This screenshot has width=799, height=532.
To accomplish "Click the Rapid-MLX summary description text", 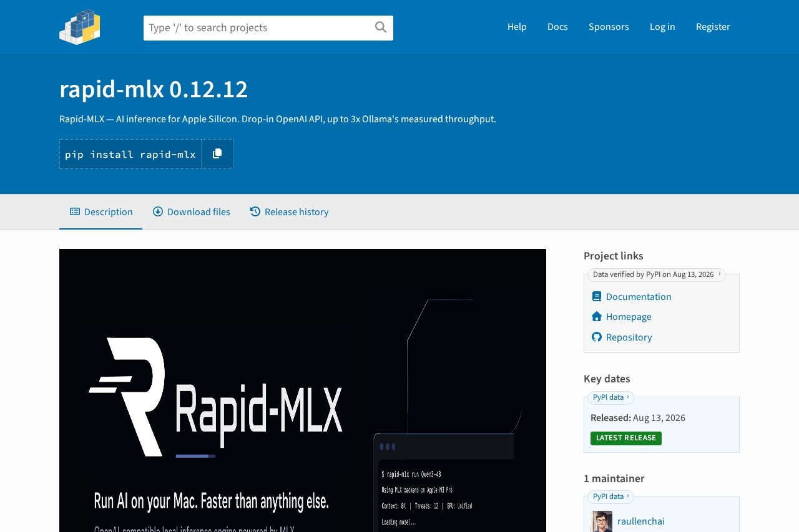I will (x=278, y=118).
